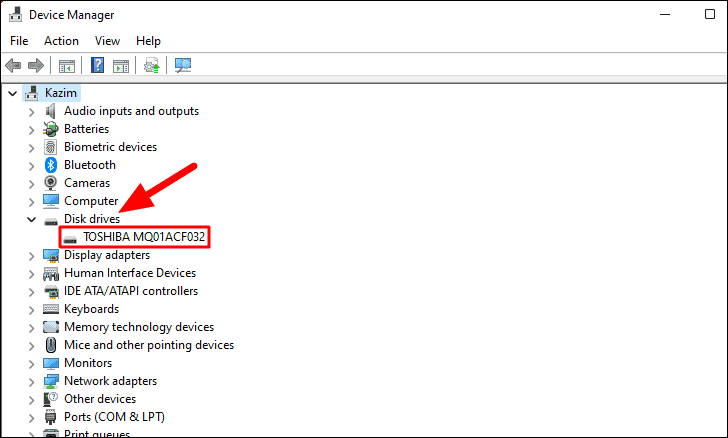Click Scan for hardware changes monitor icon
This screenshot has height=438, width=728.
click(183, 65)
